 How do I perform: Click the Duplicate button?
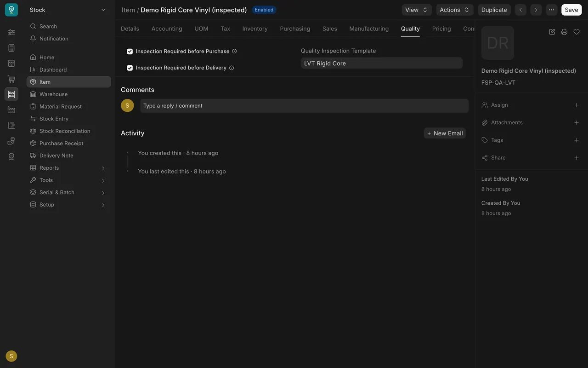[494, 10]
